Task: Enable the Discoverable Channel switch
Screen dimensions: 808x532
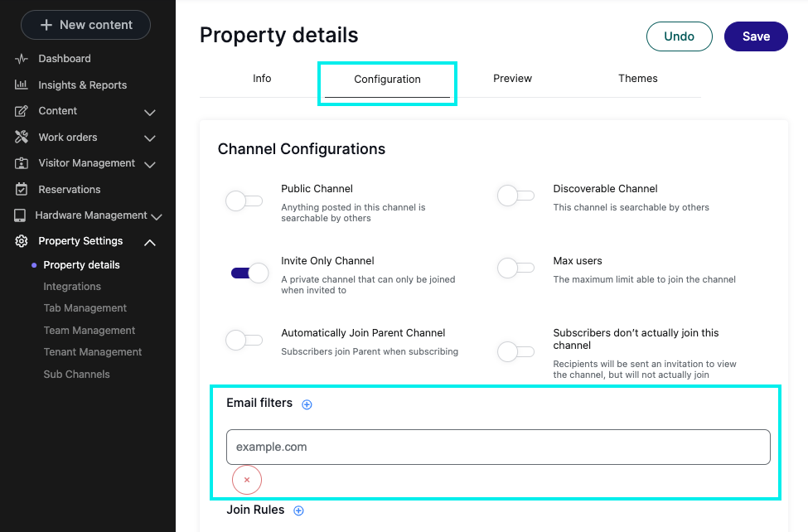Action: click(515, 196)
